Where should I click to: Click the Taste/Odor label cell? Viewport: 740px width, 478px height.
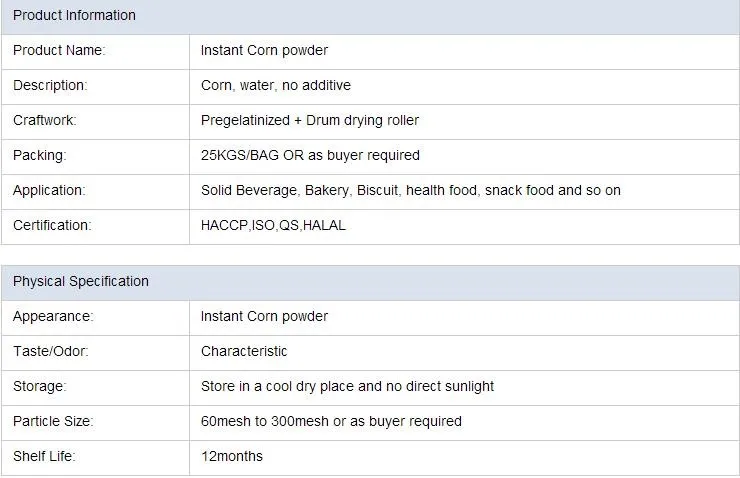50,351
